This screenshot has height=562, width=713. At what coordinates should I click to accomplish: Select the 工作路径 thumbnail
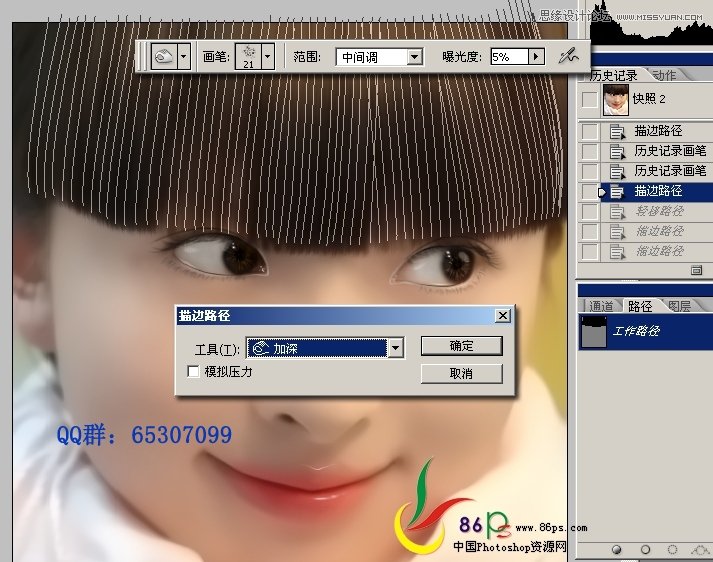[593, 331]
